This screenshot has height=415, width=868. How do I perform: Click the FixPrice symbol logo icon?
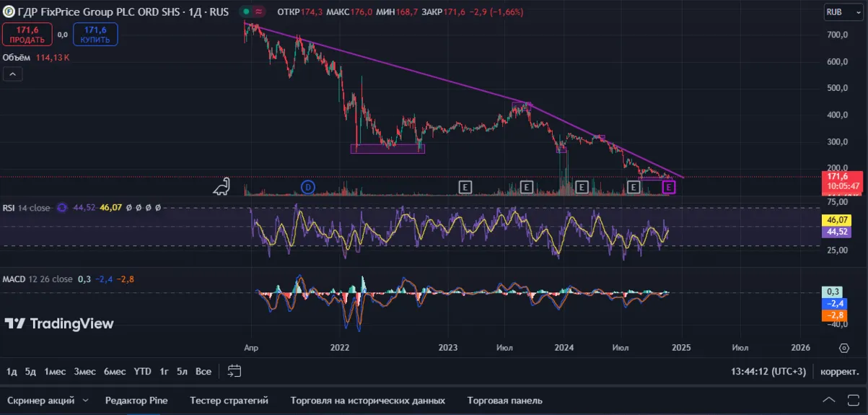(x=9, y=12)
